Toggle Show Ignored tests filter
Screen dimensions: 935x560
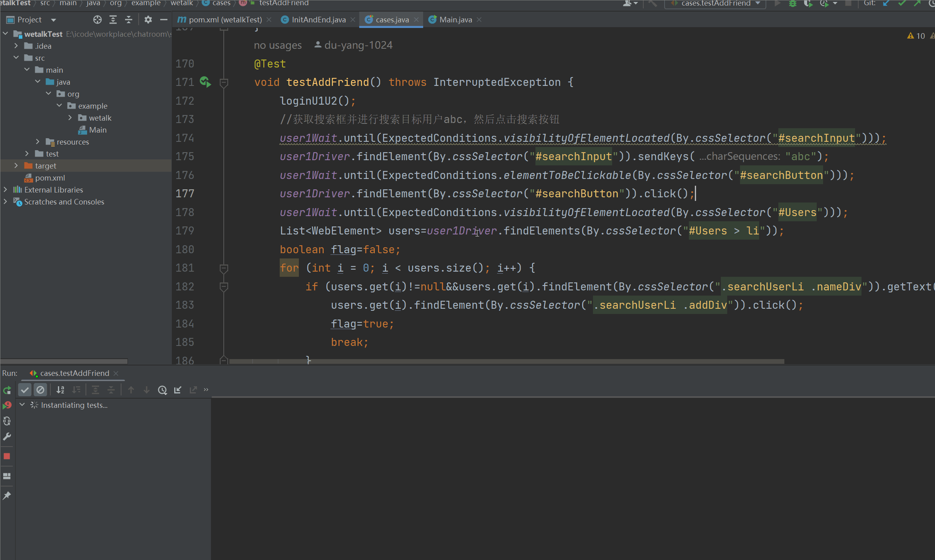pos(40,390)
